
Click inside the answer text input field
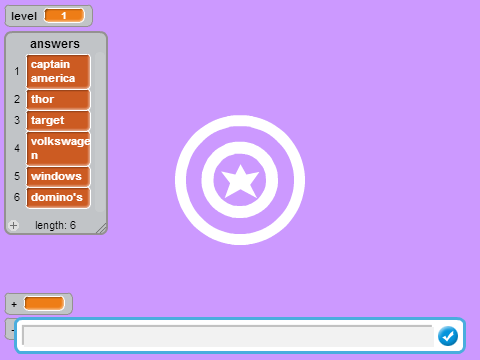228,336
